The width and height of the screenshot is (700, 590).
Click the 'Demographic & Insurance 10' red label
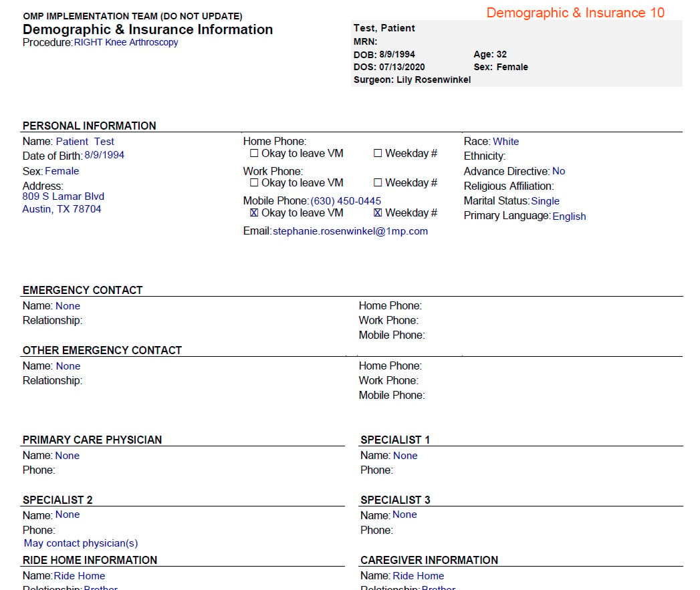pos(576,13)
